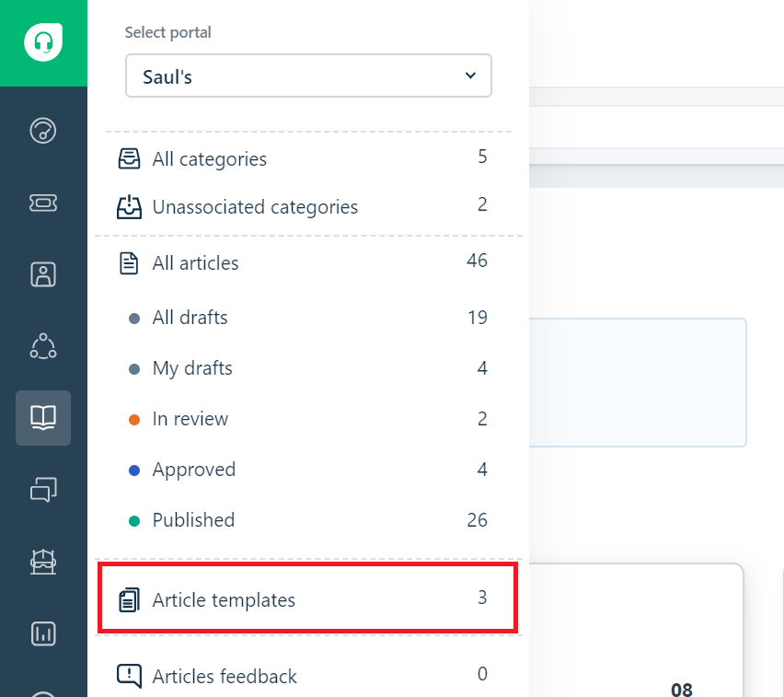Click the All categories tray icon
Screen dimensions: 784x697
[129, 159]
